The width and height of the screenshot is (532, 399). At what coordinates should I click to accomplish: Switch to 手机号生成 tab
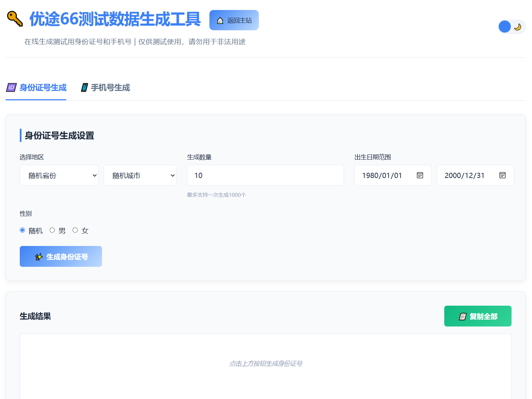(x=105, y=88)
